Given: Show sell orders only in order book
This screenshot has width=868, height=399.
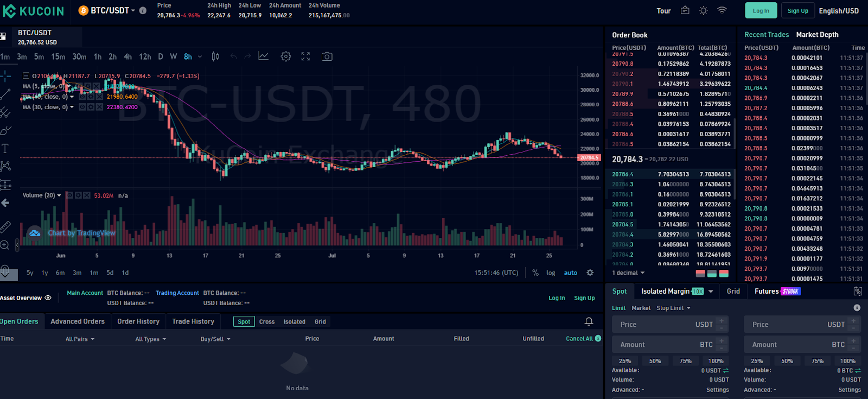Looking at the screenshot, I should coord(700,274).
